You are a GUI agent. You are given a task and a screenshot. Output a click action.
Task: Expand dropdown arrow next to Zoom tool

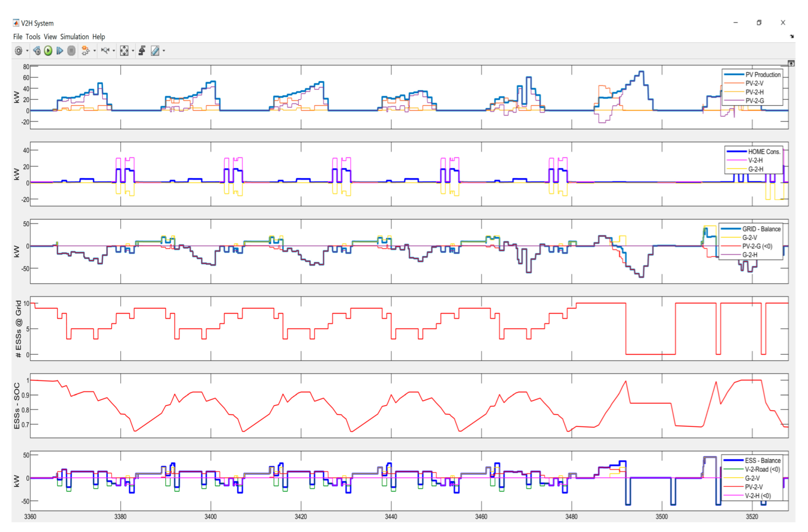pyautogui.click(x=114, y=51)
